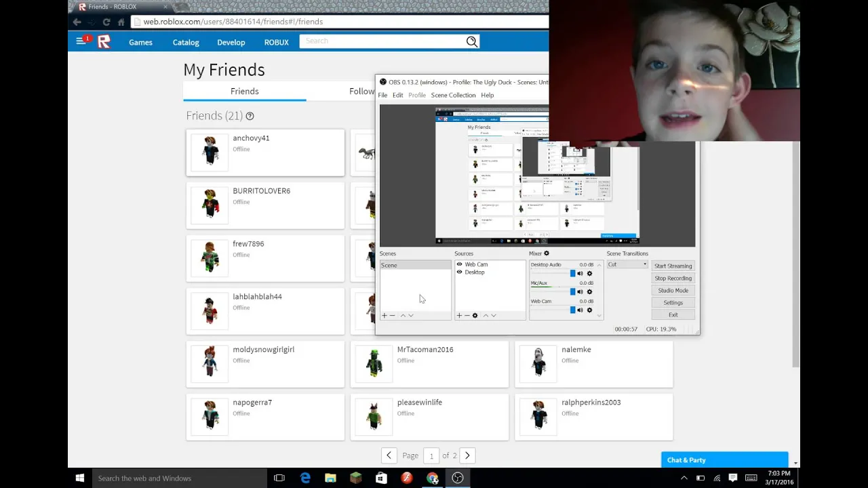Select the Friends tab on Roblox
This screenshot has height=488, width=868.
245,91
